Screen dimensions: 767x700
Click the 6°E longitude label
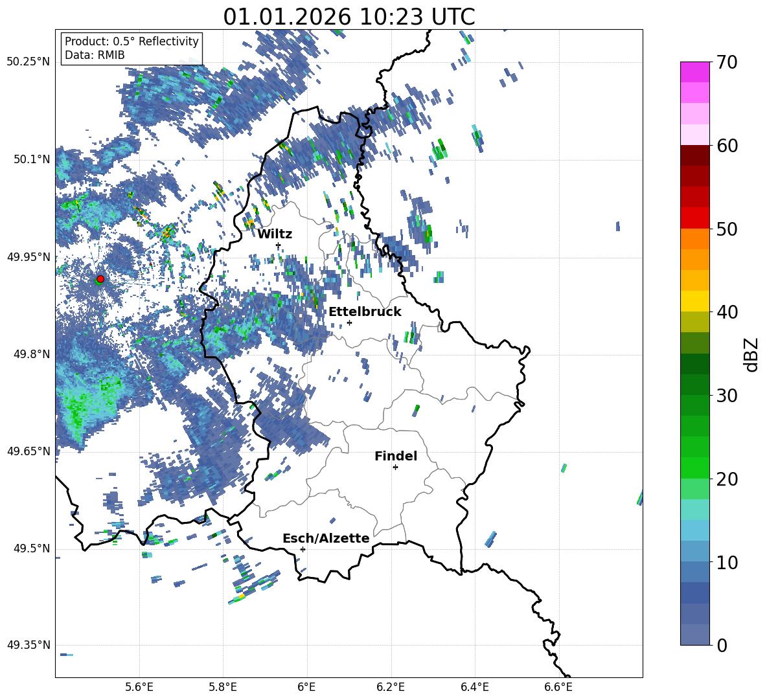pyautogui.click(x=306, y=687)
